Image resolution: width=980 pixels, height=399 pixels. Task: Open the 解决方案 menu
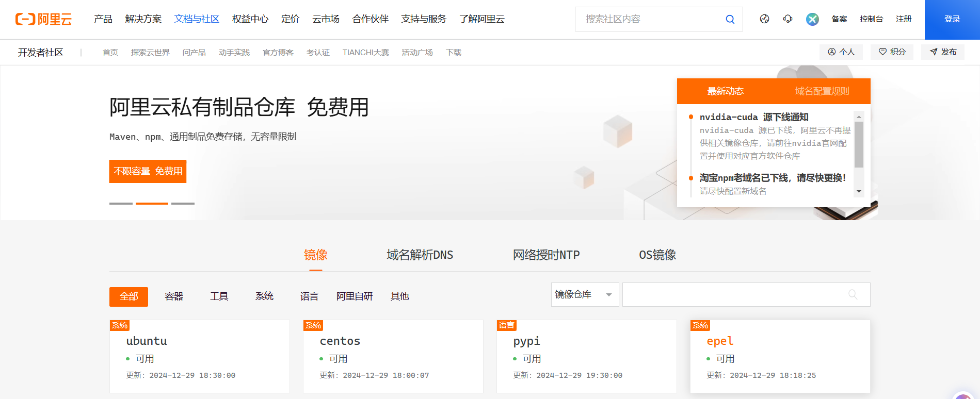143,19
